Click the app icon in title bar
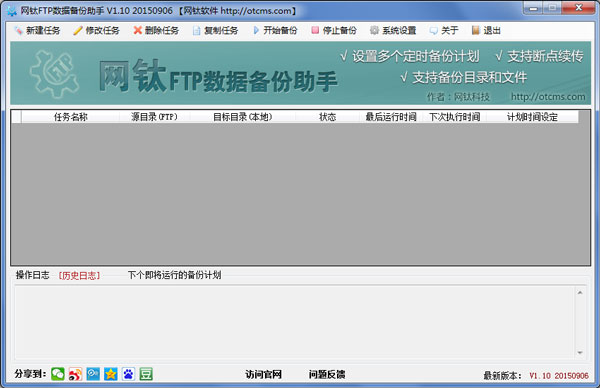 12,11
